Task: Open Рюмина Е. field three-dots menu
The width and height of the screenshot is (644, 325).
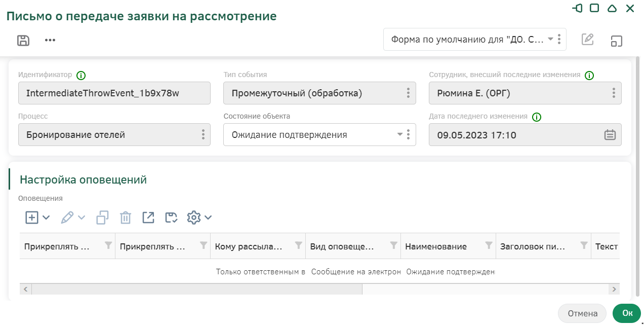Action: click(x=614, y=93)
